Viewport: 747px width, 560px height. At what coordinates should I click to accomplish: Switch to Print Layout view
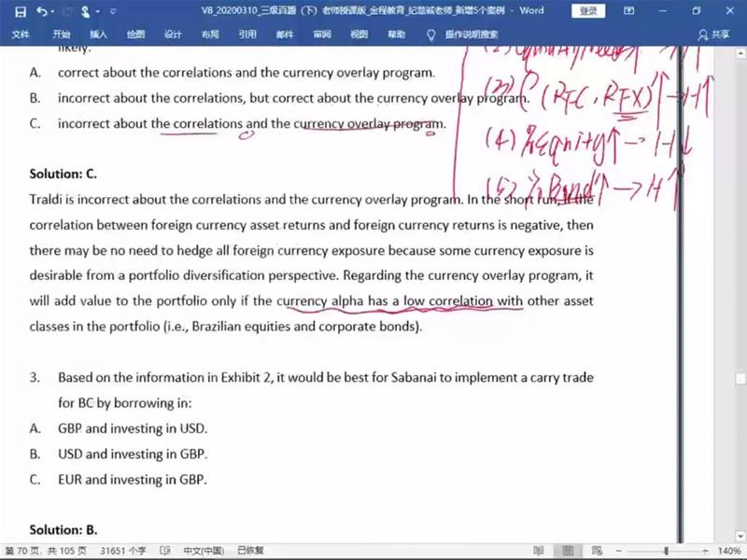pos(565,551)
